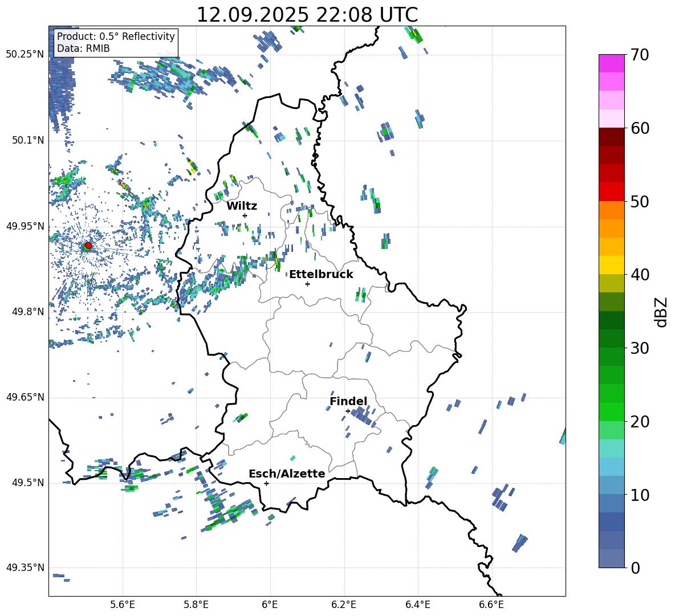Click the 49.95°N latitude label

tap(25, 226)
